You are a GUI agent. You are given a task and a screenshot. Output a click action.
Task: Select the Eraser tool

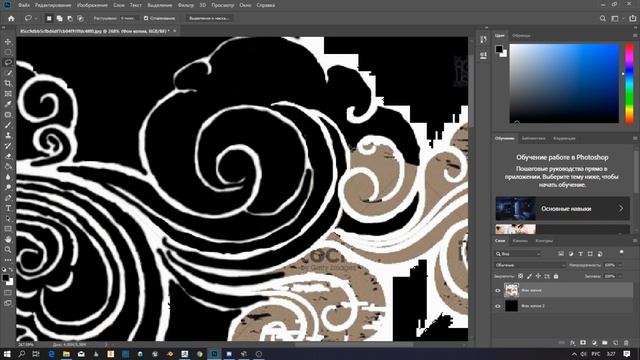pos(8,156)
